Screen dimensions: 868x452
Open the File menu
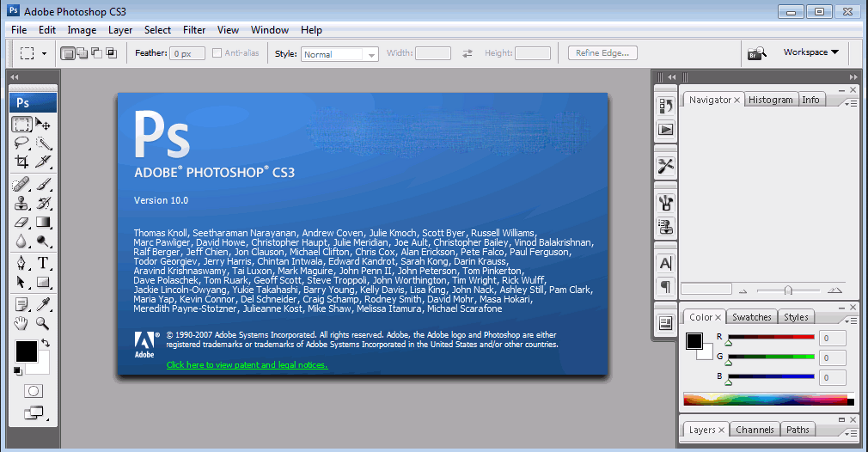coord(19,30)
